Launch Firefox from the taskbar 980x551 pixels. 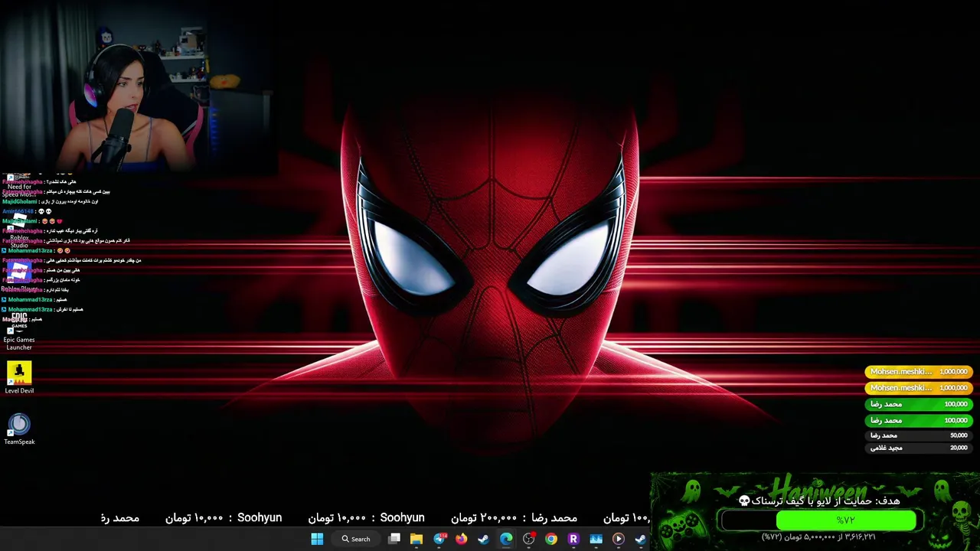pyautogui.click(x=461, y=539)
